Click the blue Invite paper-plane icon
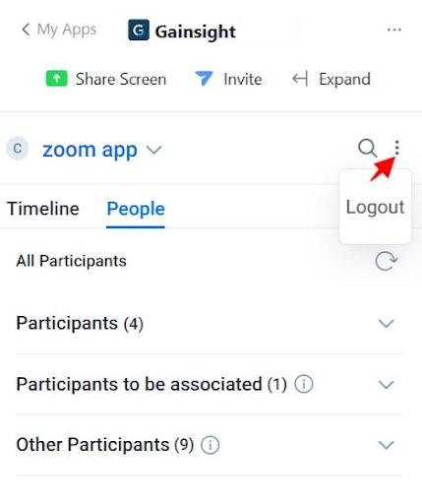The height and width of the screenshot is (504, 422). pyautogui.click(x=204, y=79)
